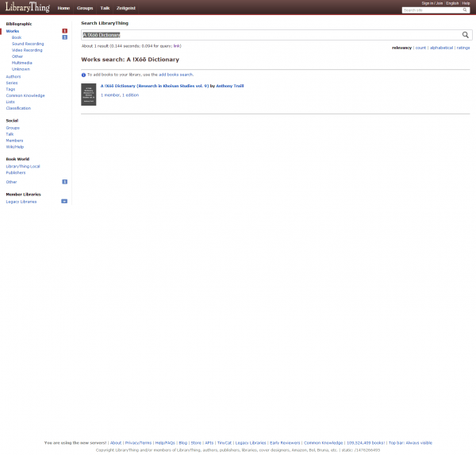Filter by Multimedia
This screenshot has width=476, height=455.
[22, 63]
